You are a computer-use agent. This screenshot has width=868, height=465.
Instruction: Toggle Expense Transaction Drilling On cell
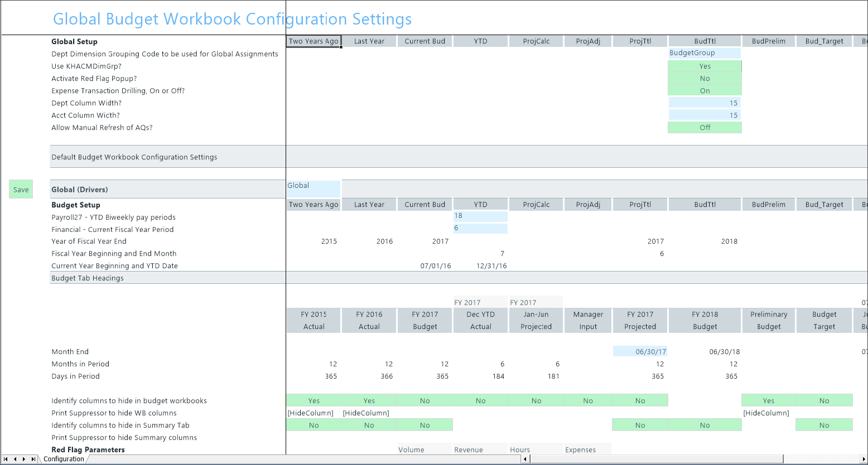click(705, 91)
